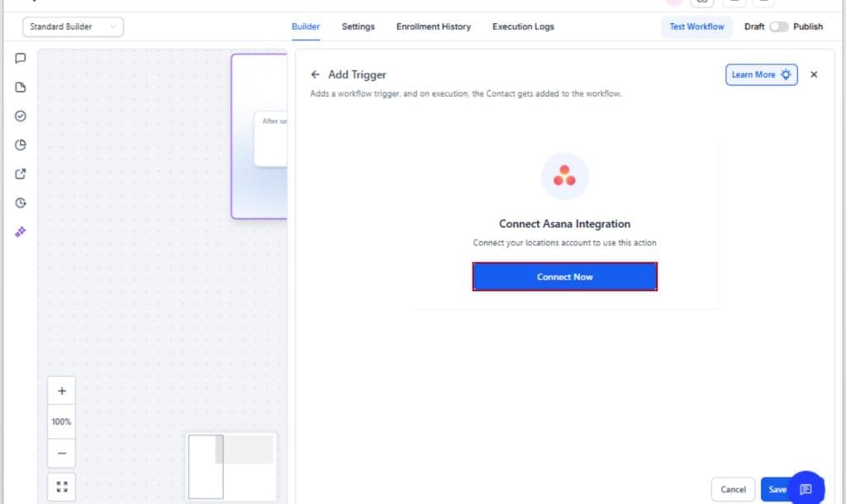Click the external link icon in sidebar
Viewport: 846px width, 504px height.
pos(20,174)
